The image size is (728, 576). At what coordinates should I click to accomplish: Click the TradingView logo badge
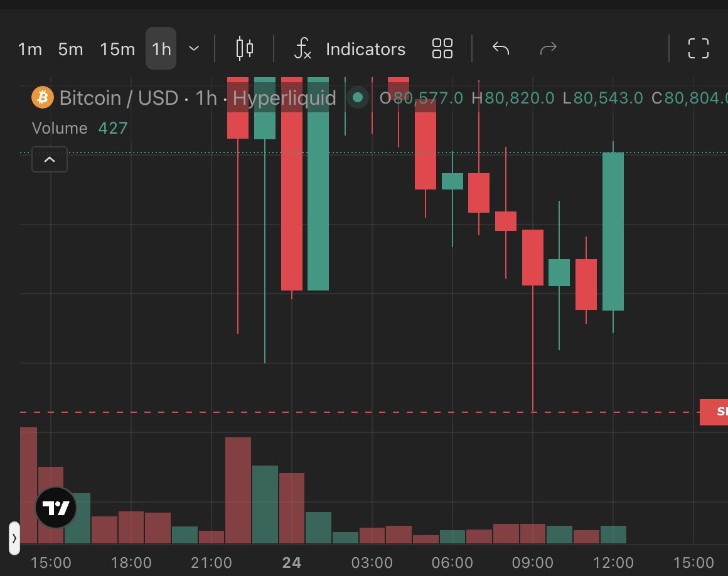click(56, 508)
